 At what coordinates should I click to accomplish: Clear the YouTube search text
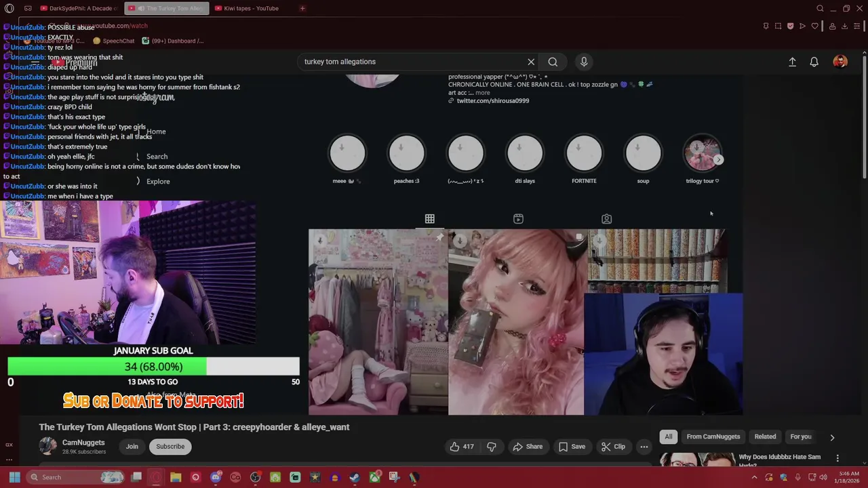(x=531, y=62)
